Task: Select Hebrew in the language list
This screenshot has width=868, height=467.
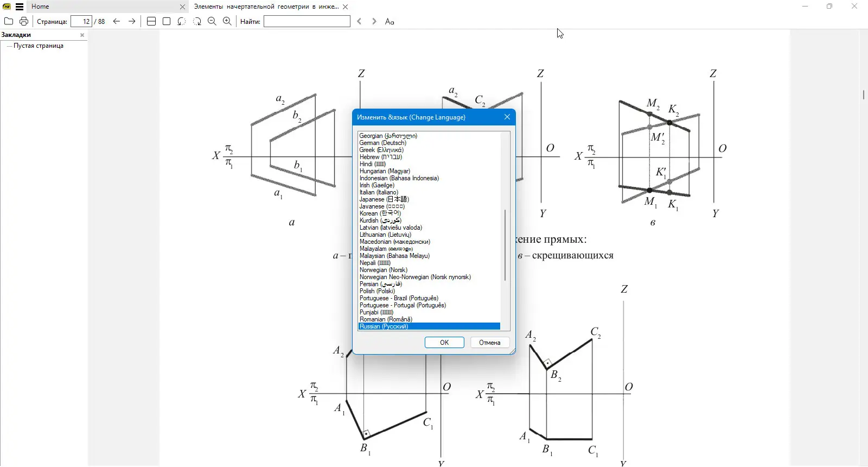Action: coord(429,157)
